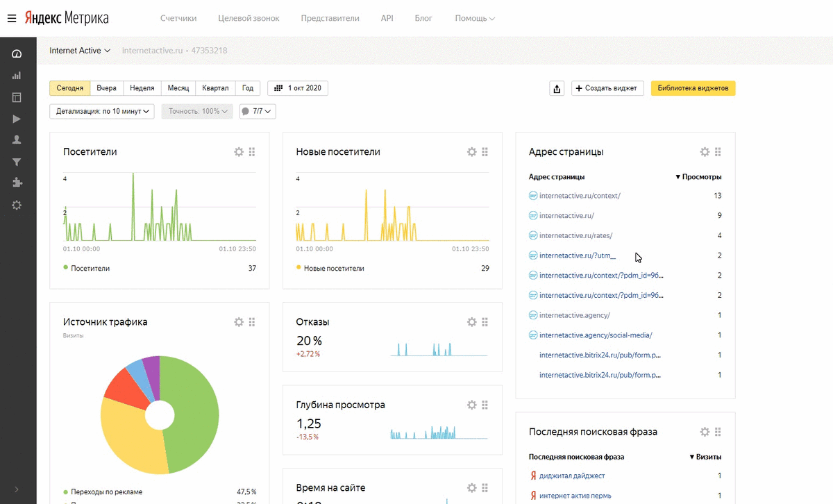This screenshot has width=833, height=504.
Task: Select the Вчера period
Action: tap(107, 88)
